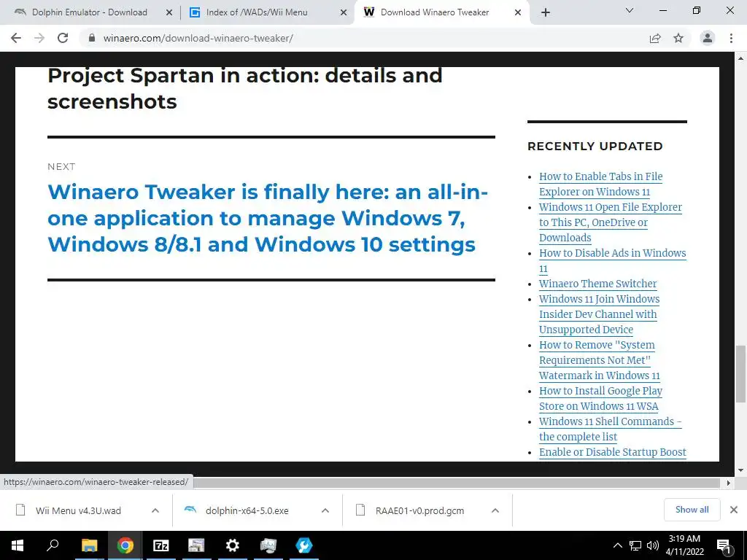View site security lock info
747x560 pixels.
92,38
